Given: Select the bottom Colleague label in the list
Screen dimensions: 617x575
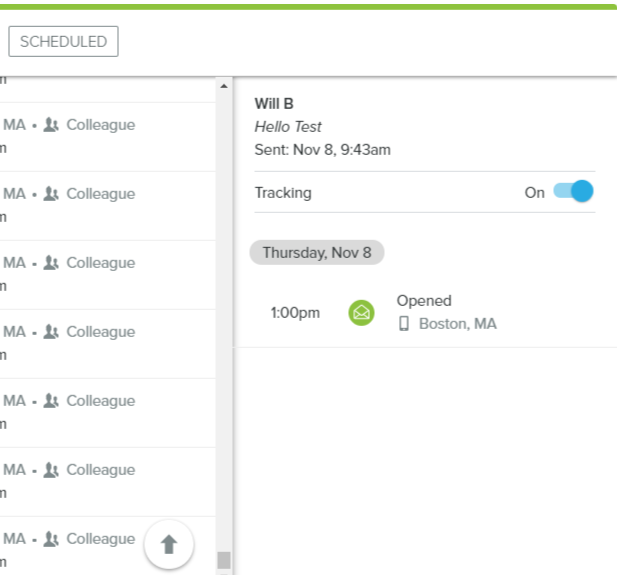Looking at the screenshot, I should 100,539.
